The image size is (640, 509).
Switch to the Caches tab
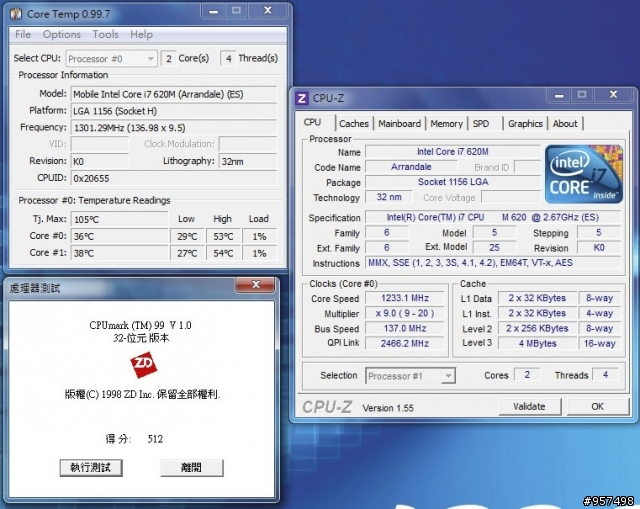pyautogui.click(x=354, y=124)
